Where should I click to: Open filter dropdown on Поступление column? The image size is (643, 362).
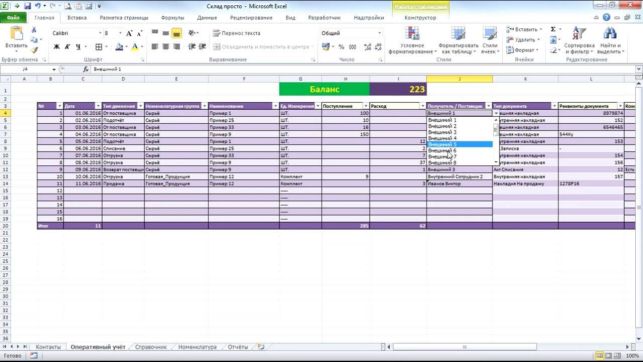pos(365,106)
